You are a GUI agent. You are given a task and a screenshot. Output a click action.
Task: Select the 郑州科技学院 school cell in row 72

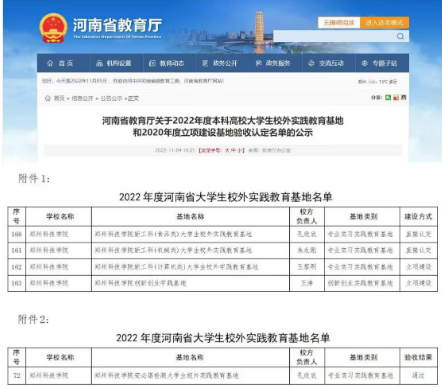click(58, 375)
